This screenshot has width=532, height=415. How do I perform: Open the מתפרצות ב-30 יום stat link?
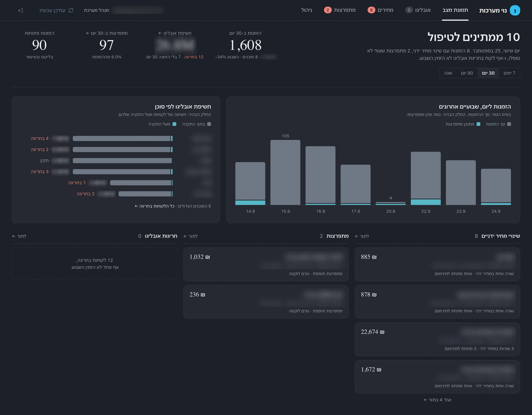click(x=107, y=33)
